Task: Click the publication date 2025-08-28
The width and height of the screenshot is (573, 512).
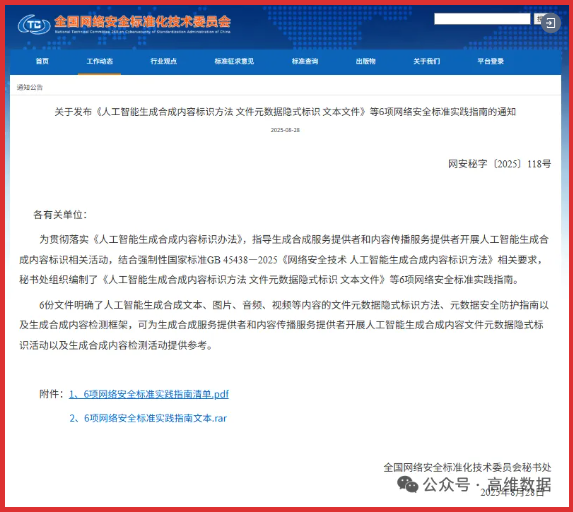Action: click(x=285, y=130)
